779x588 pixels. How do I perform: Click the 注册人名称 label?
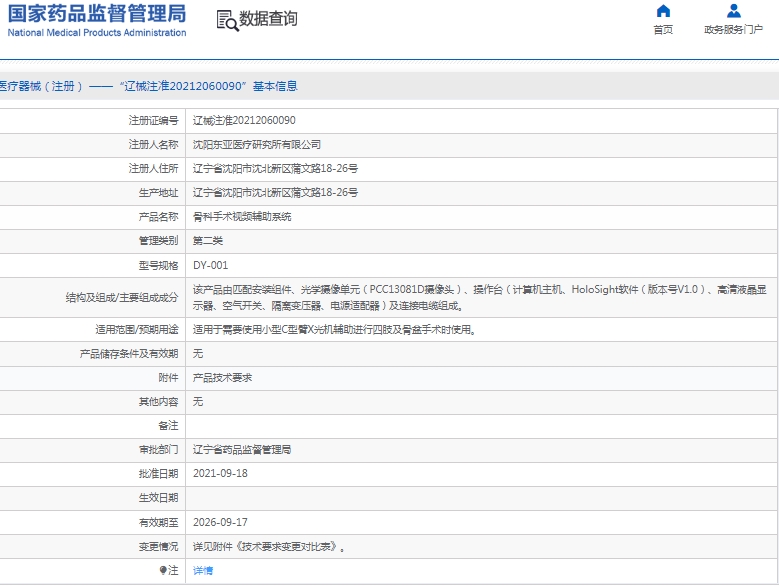pos(154,145)
